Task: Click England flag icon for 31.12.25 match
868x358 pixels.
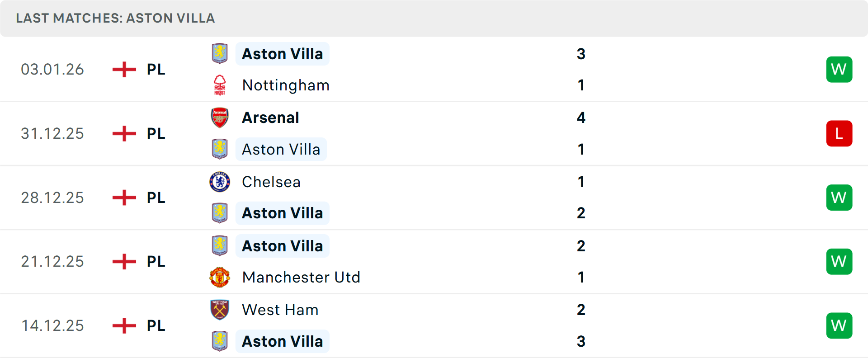Action: pyautogui.click(x=124, y=133)
